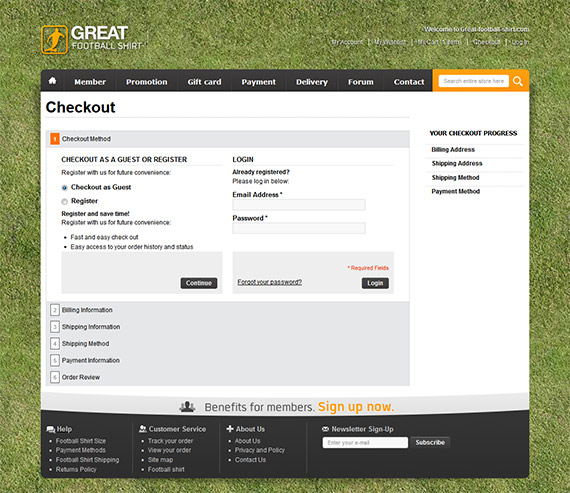Click the orange search magnifier icon
570x493 pixels.
pyautogui.click(x=518, y=81)
